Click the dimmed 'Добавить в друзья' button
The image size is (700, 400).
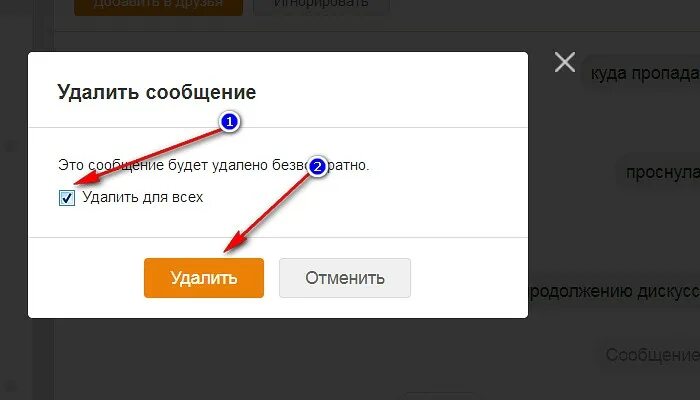158,5
